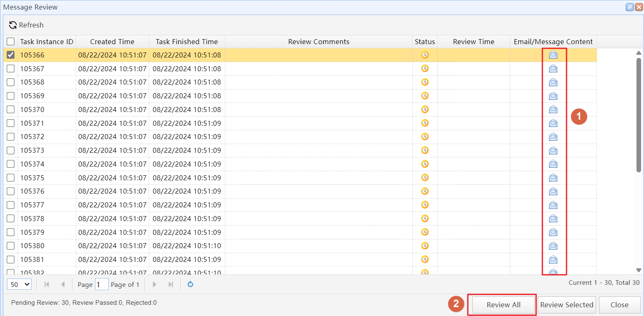Open message content for task 105379
Viewport: 644px width, 316px height.
[553, 232]
